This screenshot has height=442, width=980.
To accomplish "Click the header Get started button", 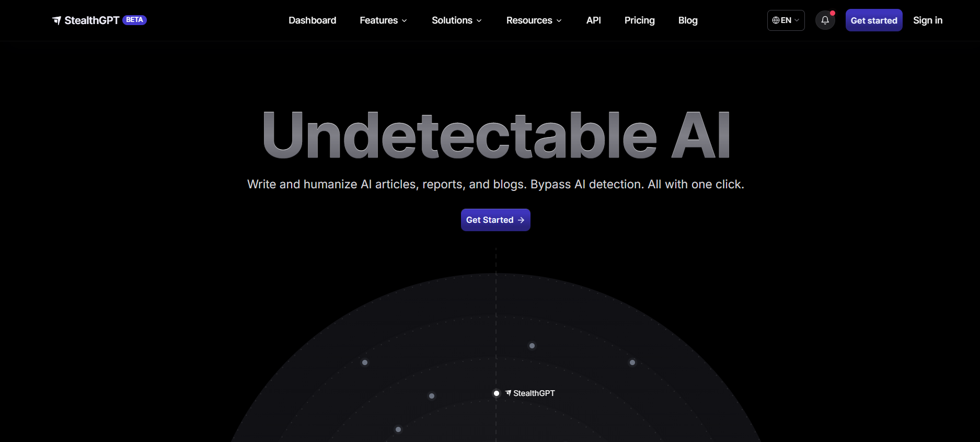I will coord(873,20).
